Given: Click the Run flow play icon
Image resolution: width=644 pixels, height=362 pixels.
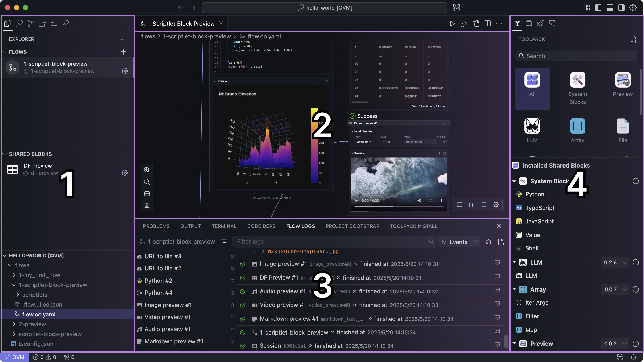Looking at the screenshot, I should coord(452,23).
